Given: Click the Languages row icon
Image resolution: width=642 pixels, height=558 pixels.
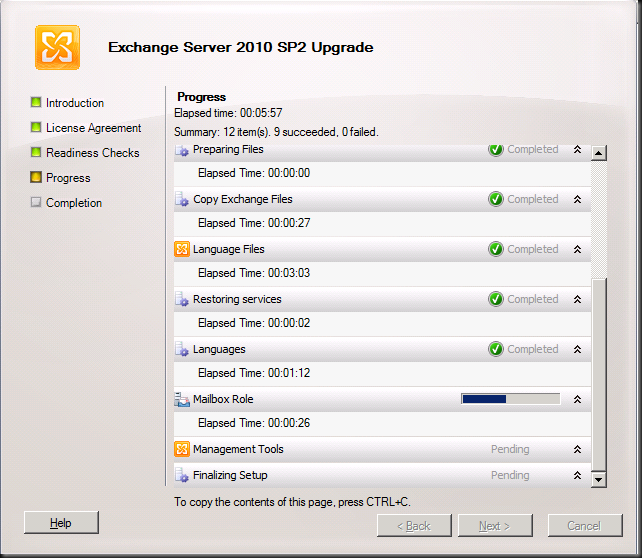Looking at the screenshot, I should [x=182, y=349].
